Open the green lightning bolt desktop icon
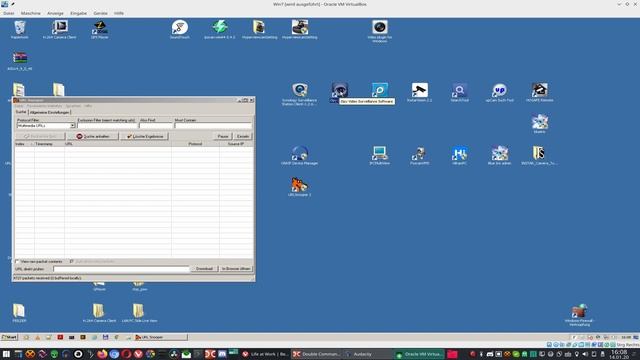 click(x=220, y=29)
